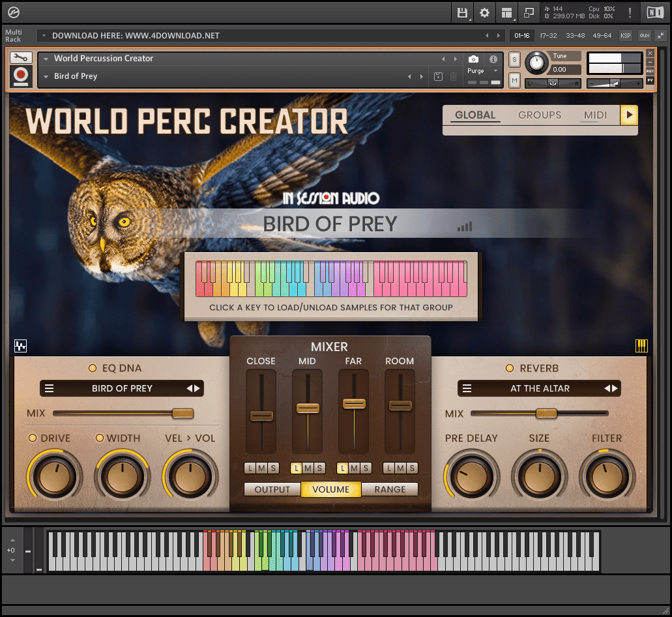Toggle the WIDTH power button
The width and height of the screenshot is (672, 617).
point(100,438)
